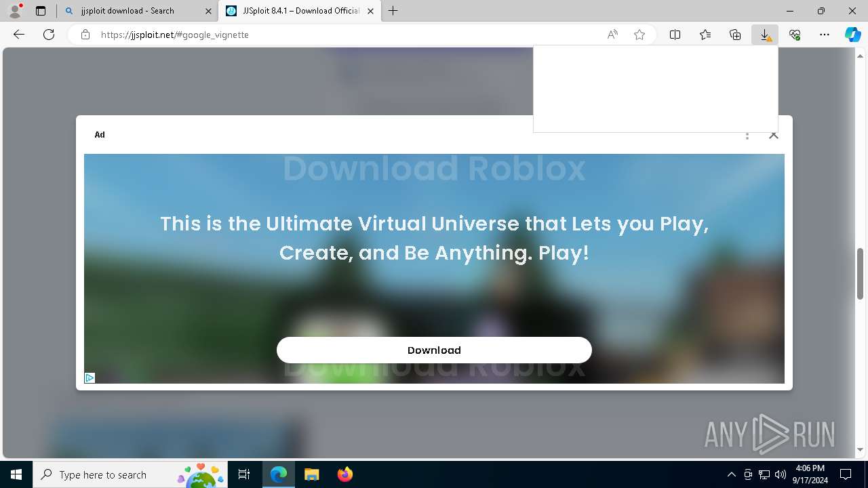Launch Firefox from taskbar
The image size is (868, 488).
tap(344, 474)
